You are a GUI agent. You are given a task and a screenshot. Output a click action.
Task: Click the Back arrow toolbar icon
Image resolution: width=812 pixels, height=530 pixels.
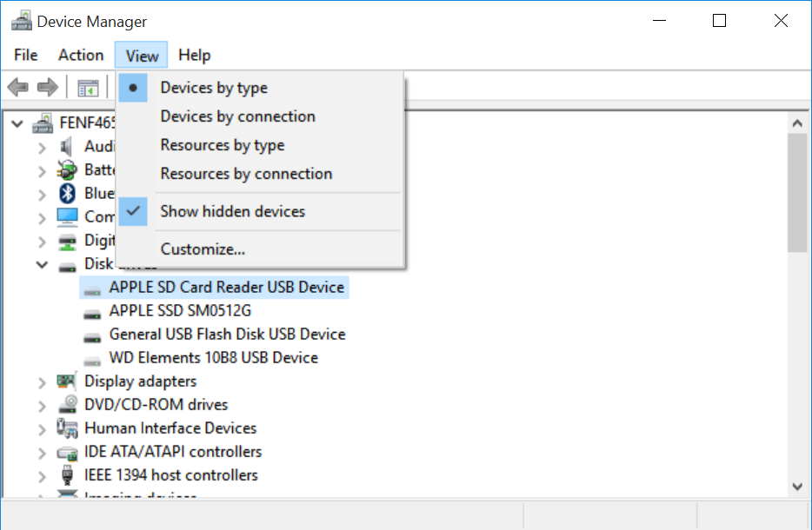[x=17, y=87]
